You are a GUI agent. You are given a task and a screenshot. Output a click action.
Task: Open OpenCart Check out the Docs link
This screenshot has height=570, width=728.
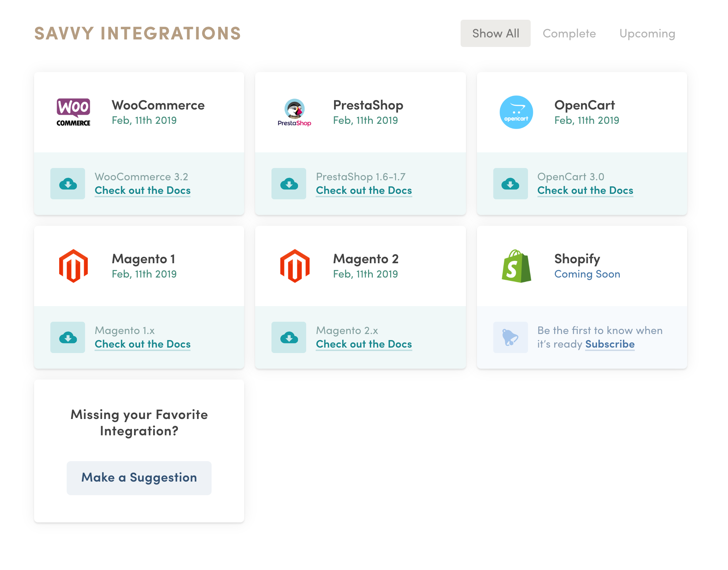(x=585, y=190)
